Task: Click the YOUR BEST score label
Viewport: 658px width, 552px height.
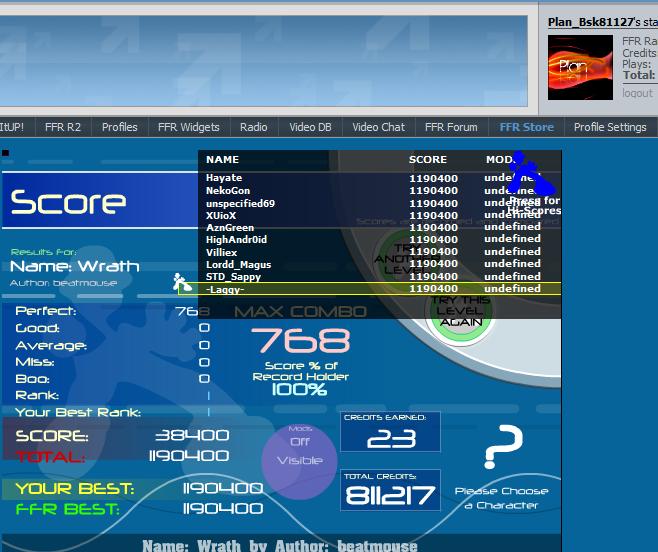Action: (x=75, y=489)
